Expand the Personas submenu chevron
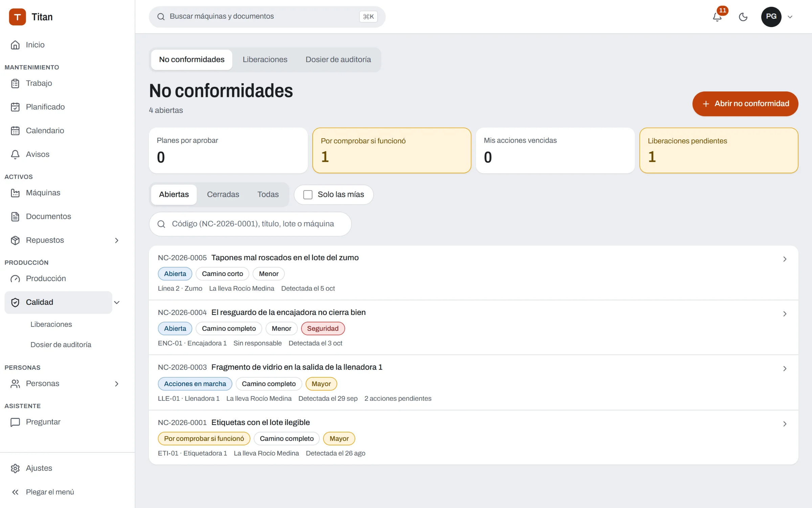The width and height of the screenshot is (812, 508). (x=117, y=383)
